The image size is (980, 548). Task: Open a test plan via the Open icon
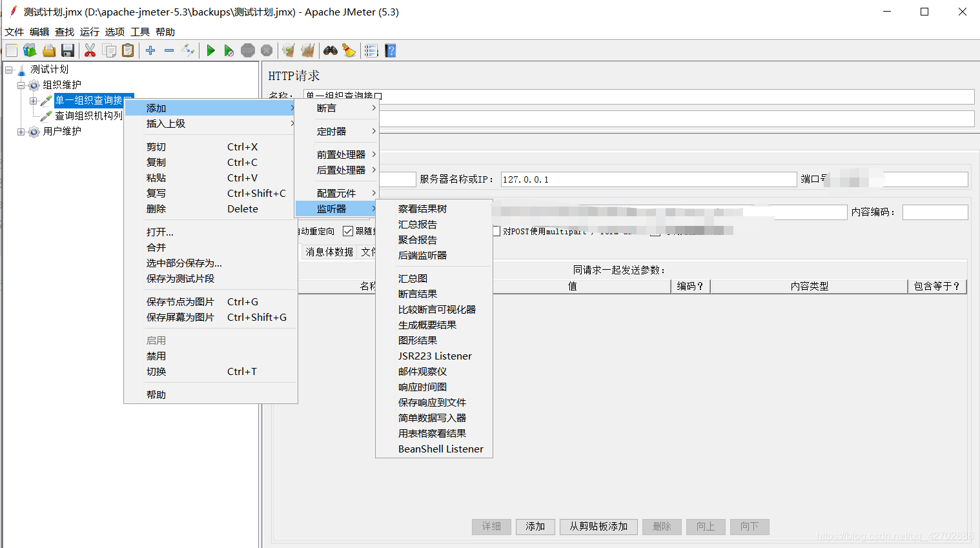49,50
